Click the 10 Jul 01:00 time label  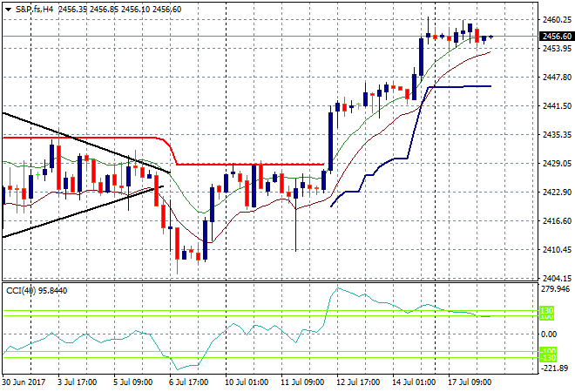[x=247, y=382]
